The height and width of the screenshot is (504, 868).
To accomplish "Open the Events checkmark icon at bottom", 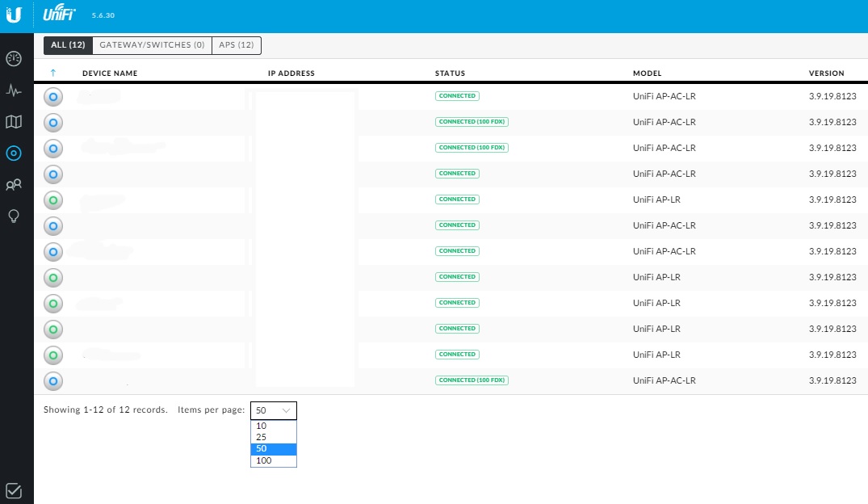I will [14, 490].
